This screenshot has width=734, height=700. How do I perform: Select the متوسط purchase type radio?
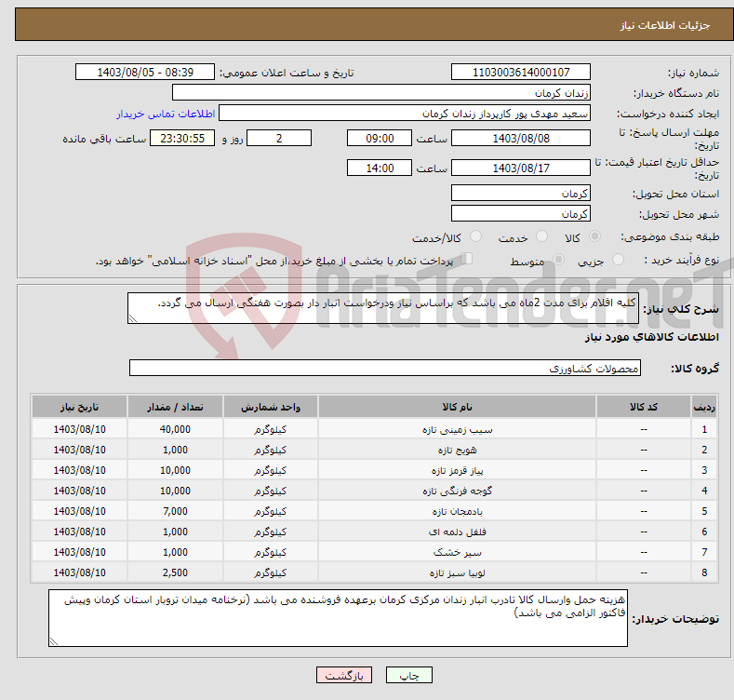point(558,259)
